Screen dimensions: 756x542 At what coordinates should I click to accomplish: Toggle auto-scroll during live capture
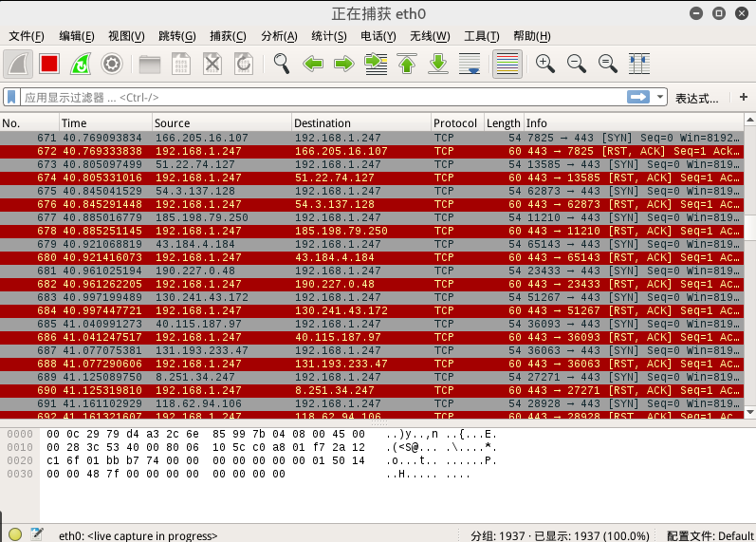[x=470, y=64]
